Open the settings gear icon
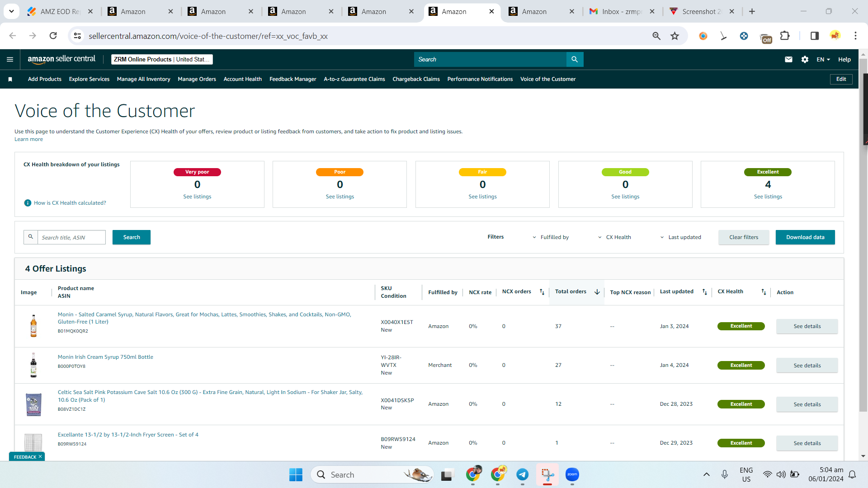 tap(805, 59)
